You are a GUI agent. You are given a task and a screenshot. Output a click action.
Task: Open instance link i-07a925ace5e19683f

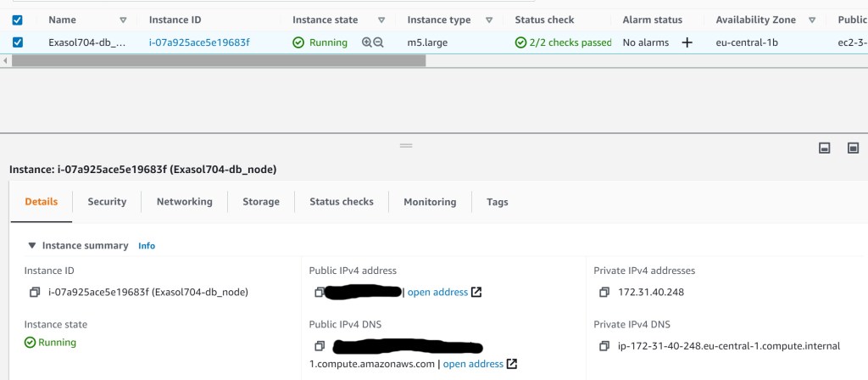[199, 42]
